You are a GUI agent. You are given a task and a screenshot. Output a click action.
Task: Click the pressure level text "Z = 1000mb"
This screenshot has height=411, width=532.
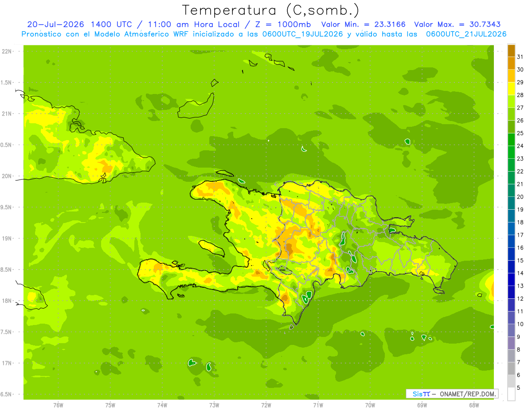tap(283, 24)
